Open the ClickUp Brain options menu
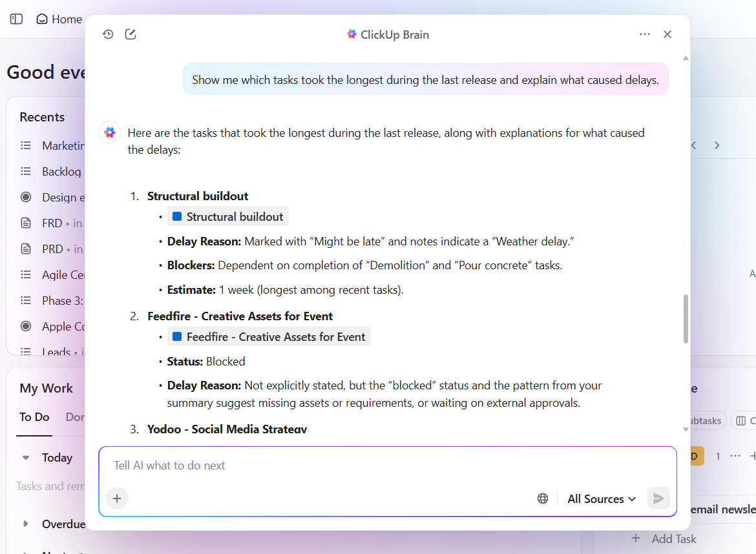The width and height of the screenshot is (756, 554). (x=644, y=34)
